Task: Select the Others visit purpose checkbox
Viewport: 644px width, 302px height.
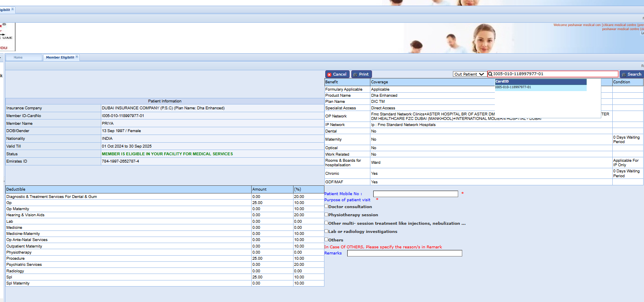Action: [x=326, y=239]
